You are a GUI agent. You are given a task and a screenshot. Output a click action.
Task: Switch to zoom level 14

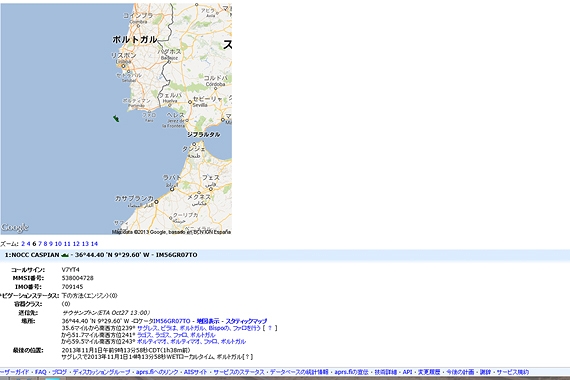94,244
